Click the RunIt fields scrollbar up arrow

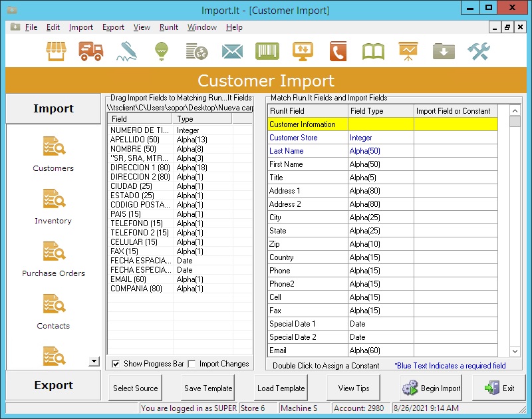[515, 110]
